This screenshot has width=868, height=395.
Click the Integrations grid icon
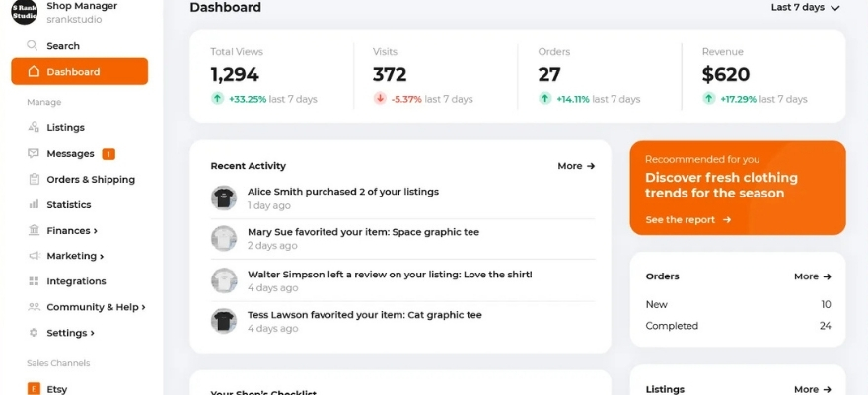(34, 281)
